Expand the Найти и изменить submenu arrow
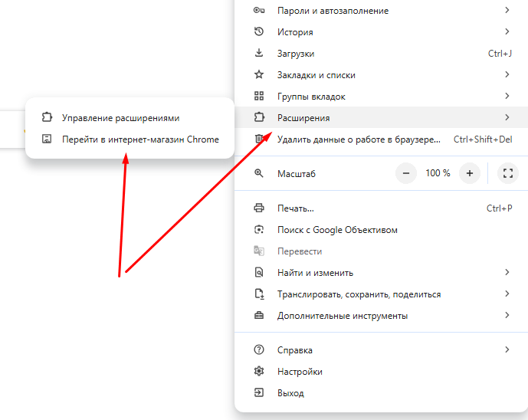 point(507,272)
